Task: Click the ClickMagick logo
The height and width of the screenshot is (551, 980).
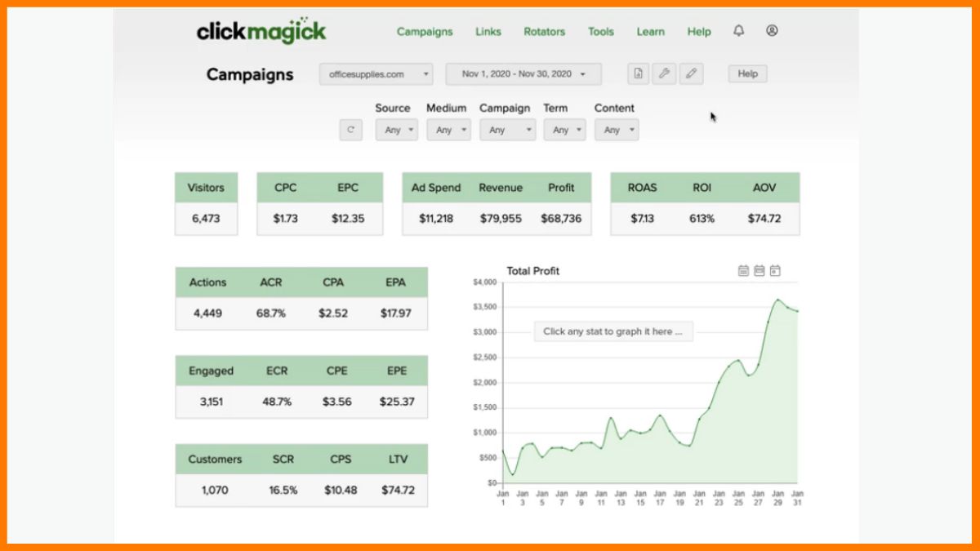Action: click(261, 31)
